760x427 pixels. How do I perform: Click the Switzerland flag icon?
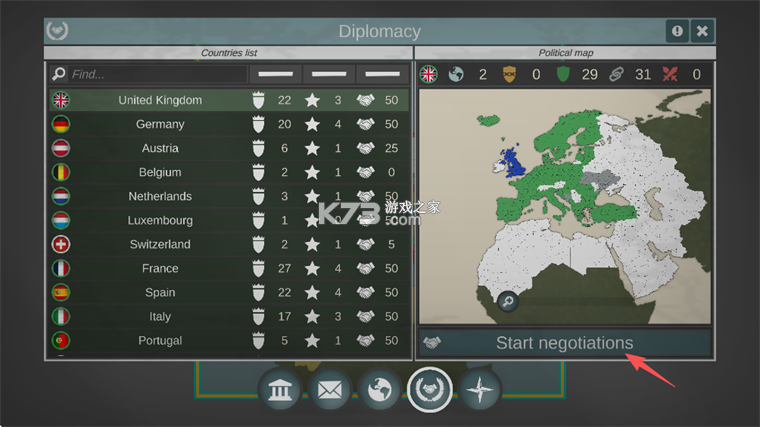click(61, 244)
